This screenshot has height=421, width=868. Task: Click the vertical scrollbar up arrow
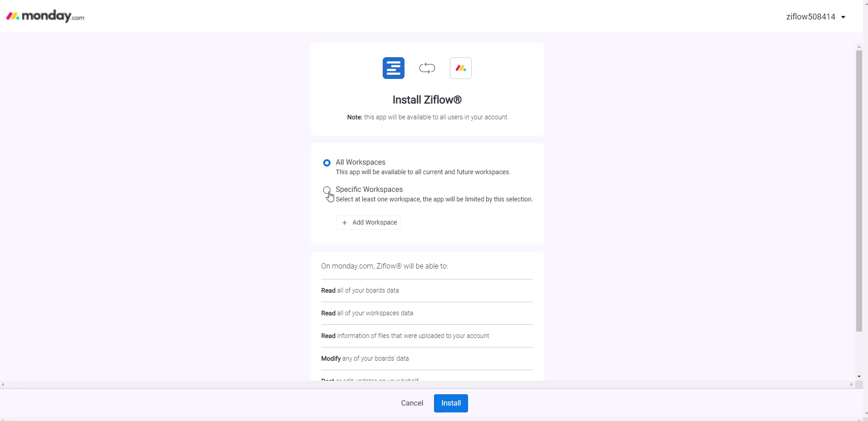[x=859, y=47]
